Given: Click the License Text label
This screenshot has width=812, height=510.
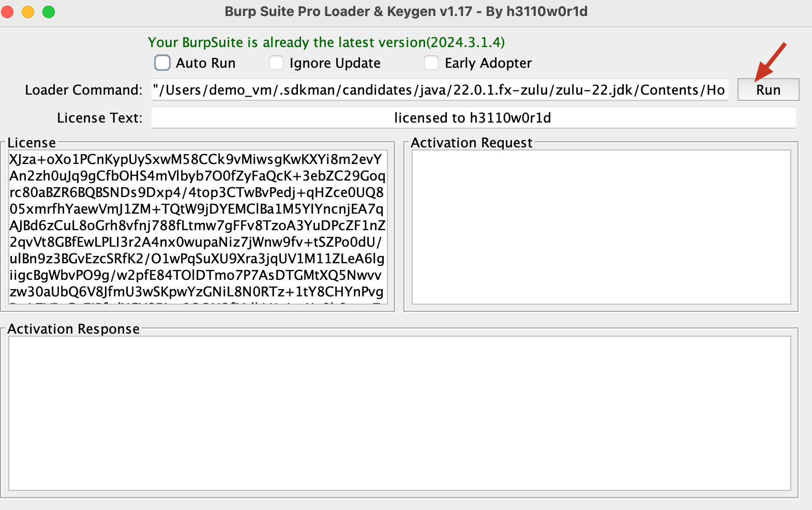Looking at the screenshot, I should click(x=100, y=118).
